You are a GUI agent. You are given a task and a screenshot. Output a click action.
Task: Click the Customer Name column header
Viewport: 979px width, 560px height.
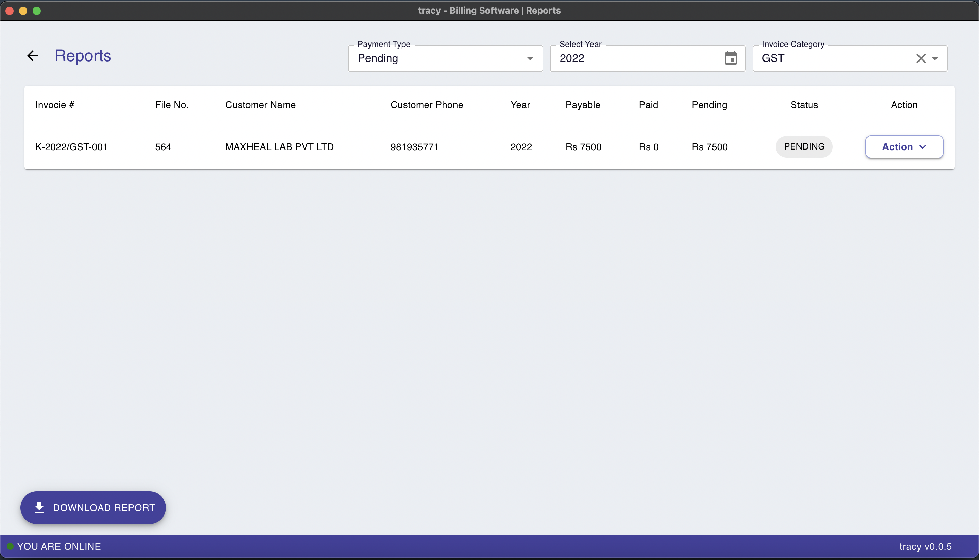coord(260,105)
